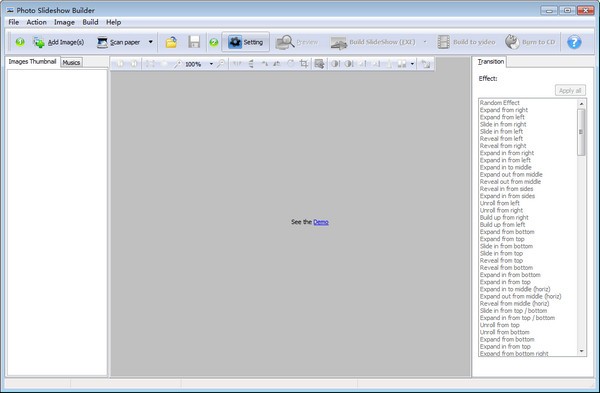
Task: Click the green icon left of Add Image(s)
Action: 20,42
